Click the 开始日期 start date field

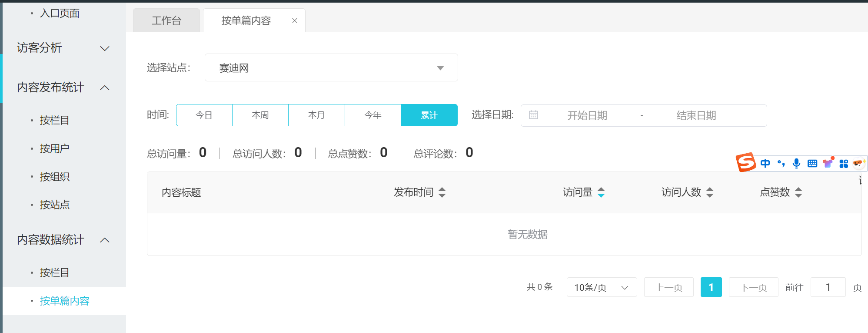coord(587,115)
